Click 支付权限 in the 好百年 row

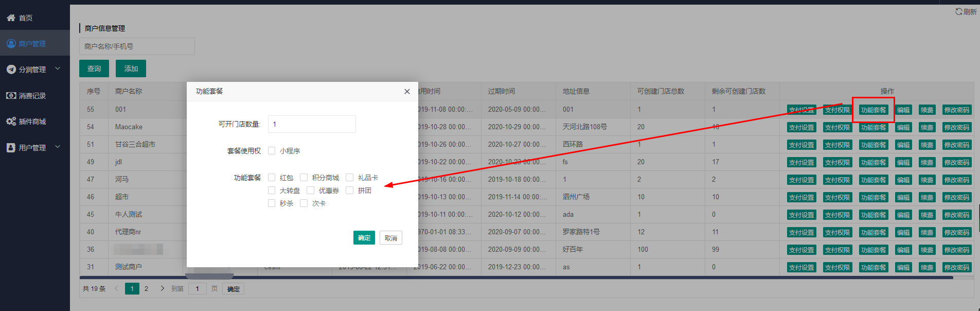pos(838,250)
